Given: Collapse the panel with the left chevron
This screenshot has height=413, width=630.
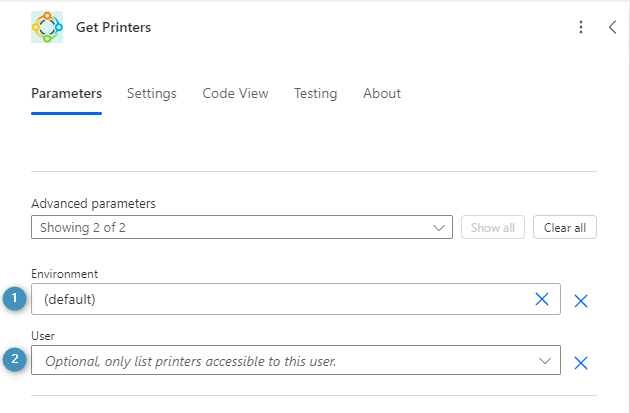Looking at the screenshot, I should (x=612, y=28).
